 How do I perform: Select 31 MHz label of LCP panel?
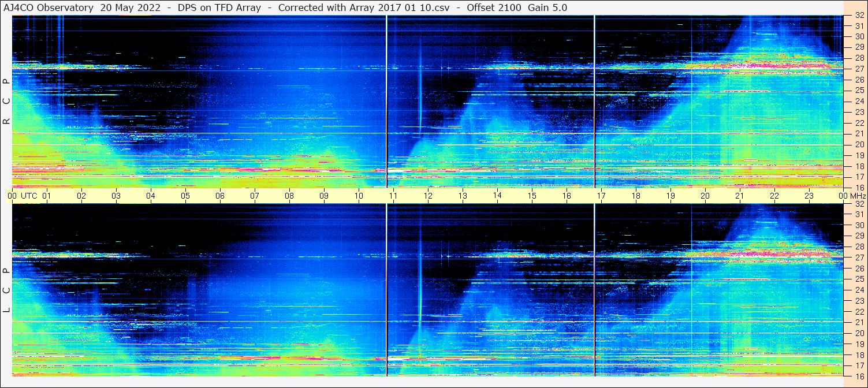point(858,214)
